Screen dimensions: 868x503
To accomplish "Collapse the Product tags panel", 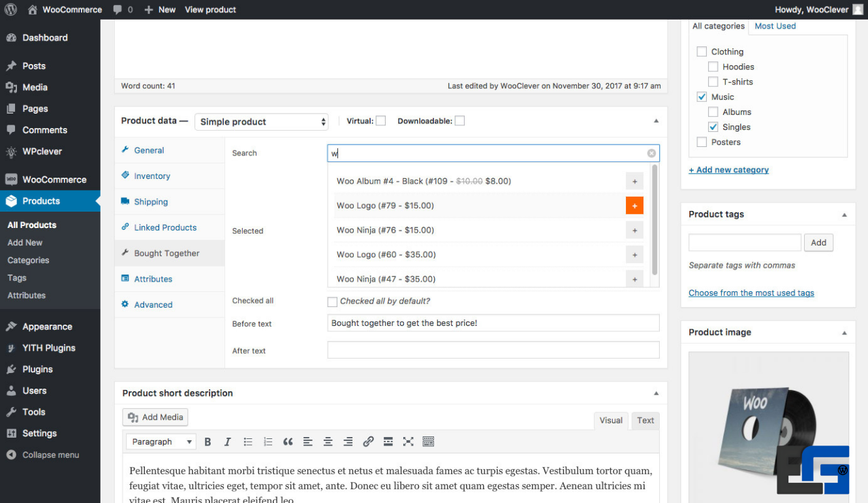I will click(x=845, y=214).
